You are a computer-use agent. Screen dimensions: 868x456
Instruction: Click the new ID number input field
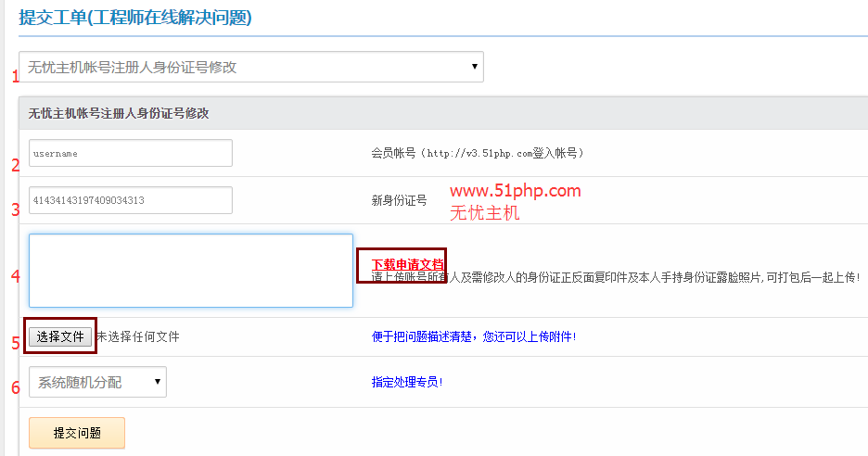(x=130, y=200)
